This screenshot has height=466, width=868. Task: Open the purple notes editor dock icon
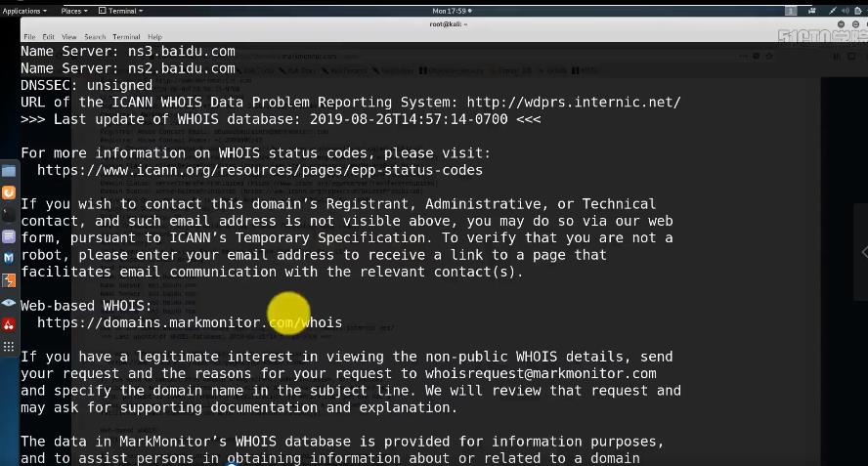pos(9,236)
